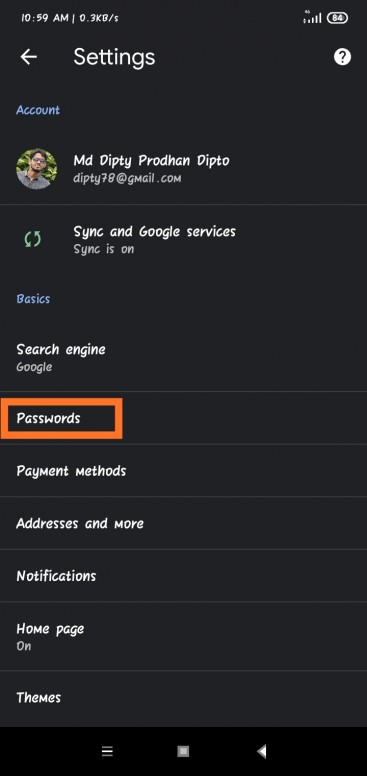Viewport: 367px width, 776px height.
Task: Select Payment methods
Action: (x=184, y=470)
